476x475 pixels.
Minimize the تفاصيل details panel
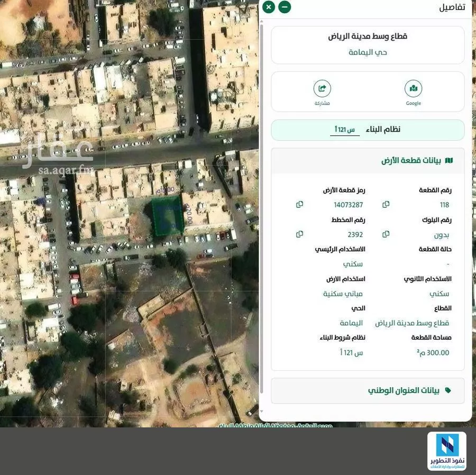pos(285,7)
